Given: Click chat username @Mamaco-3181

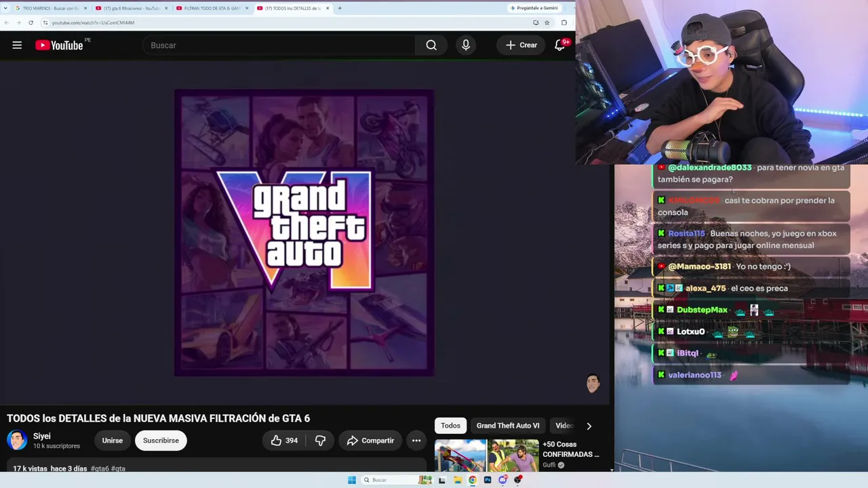Looking at the screenshot, I should coord(699,266).
